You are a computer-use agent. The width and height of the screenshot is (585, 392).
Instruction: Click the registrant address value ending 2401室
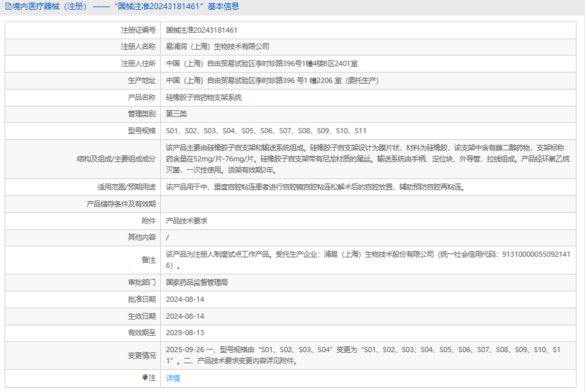tap(261, 64)
